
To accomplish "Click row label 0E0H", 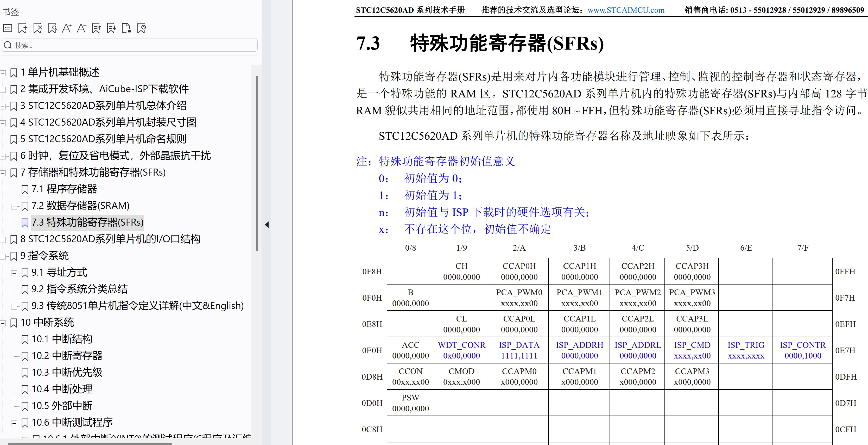I will click(372, 350).
